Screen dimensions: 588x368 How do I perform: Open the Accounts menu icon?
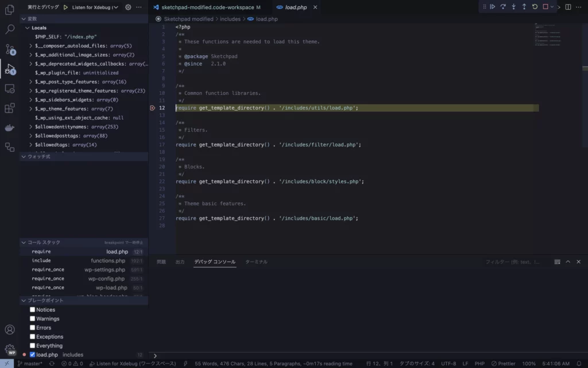click(x=10, y=329)
